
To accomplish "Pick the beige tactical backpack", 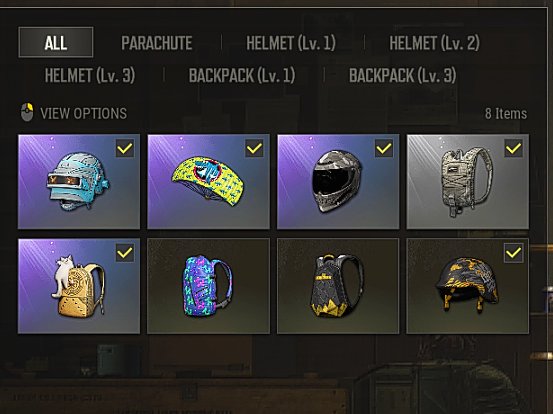I will 468,181.
